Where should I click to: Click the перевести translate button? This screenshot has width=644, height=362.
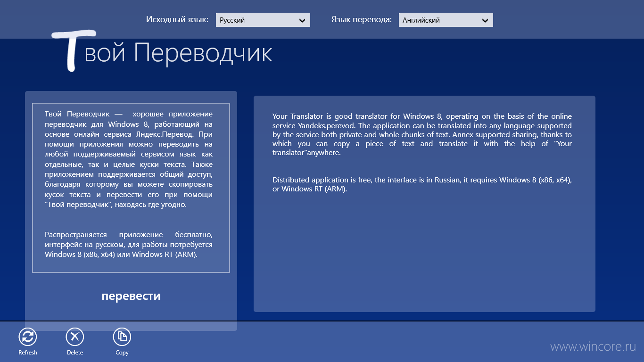(x=131, y=296)
